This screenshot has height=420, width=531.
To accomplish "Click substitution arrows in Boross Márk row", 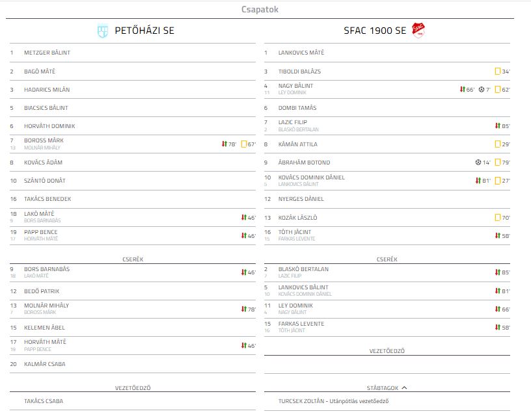I will tap(225, 144).
